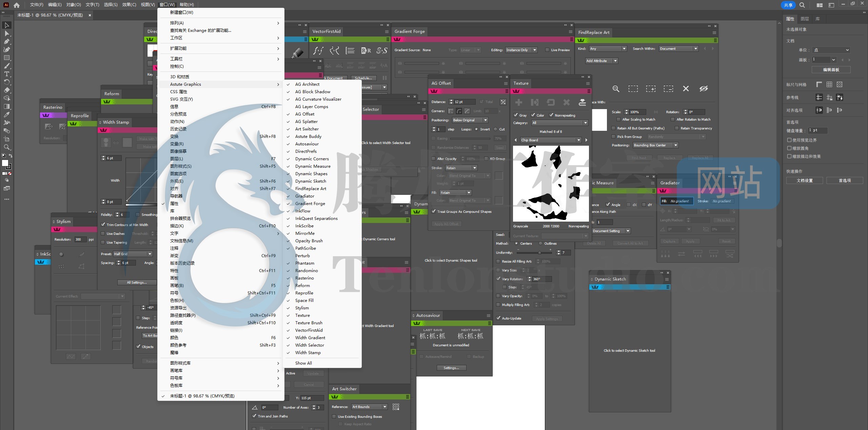The image size is (868, 430).
Task: Enable After Scaling to Match checkbox
Action: click(618, 120)
